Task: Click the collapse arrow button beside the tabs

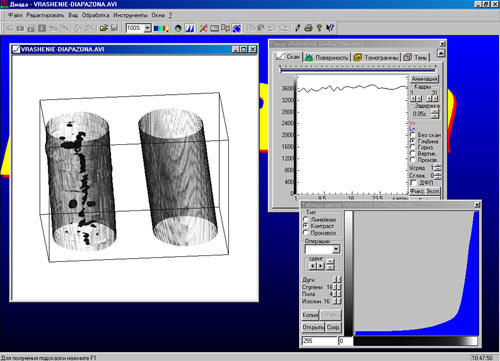Action: click(441, 53)
